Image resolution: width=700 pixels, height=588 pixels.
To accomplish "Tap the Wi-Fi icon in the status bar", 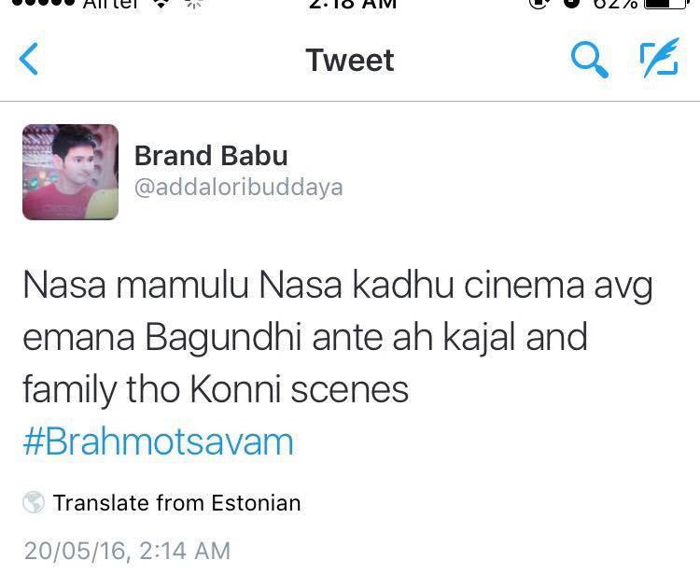I will (x=161, y=4).
